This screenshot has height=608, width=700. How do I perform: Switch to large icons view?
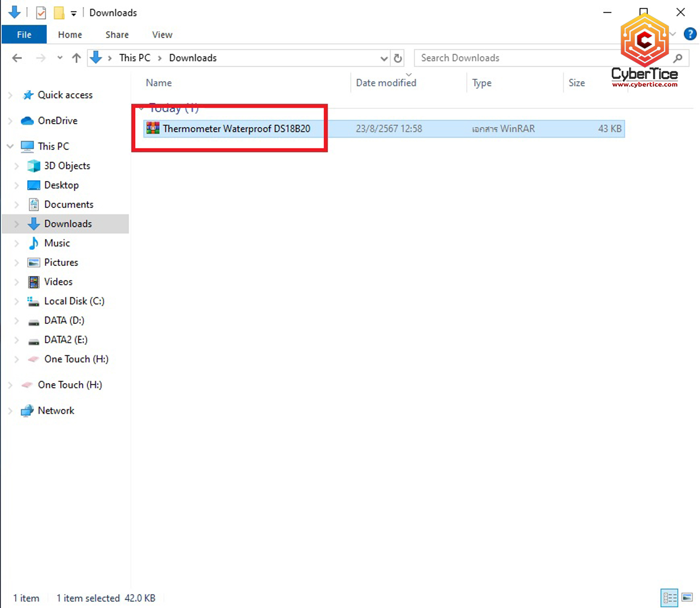tap(687, 598)
